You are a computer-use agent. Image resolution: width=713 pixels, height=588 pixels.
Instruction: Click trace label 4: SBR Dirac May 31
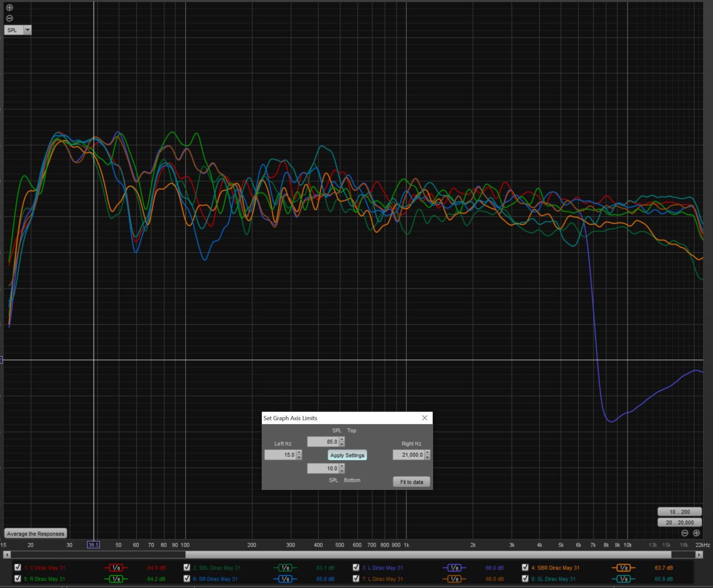pyautogui.click(x=555, y=568)
